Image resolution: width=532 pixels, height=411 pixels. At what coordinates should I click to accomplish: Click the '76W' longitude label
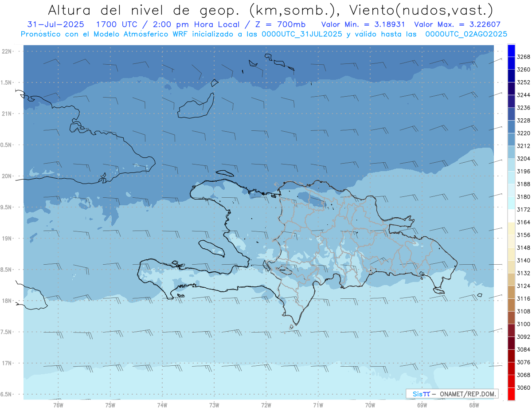tap(58, 405)
